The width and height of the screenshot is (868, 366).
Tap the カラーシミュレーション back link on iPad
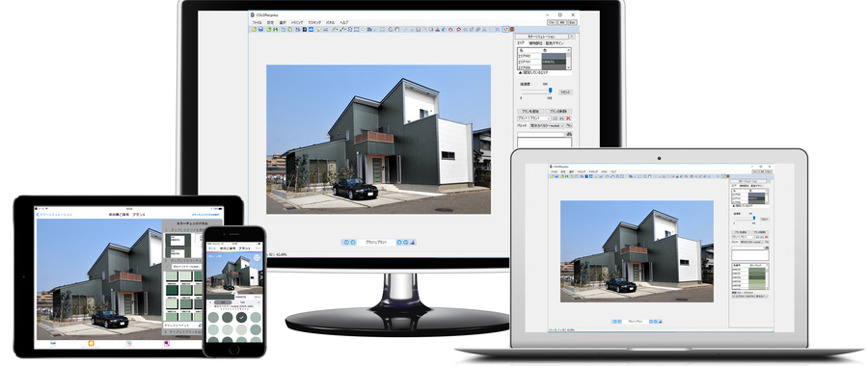pos(54,214)
